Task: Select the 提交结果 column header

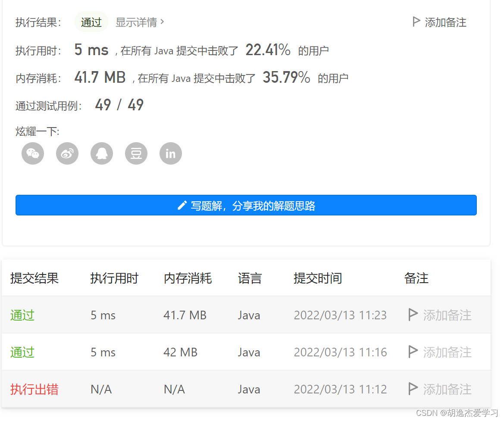Action: [34, 278]
